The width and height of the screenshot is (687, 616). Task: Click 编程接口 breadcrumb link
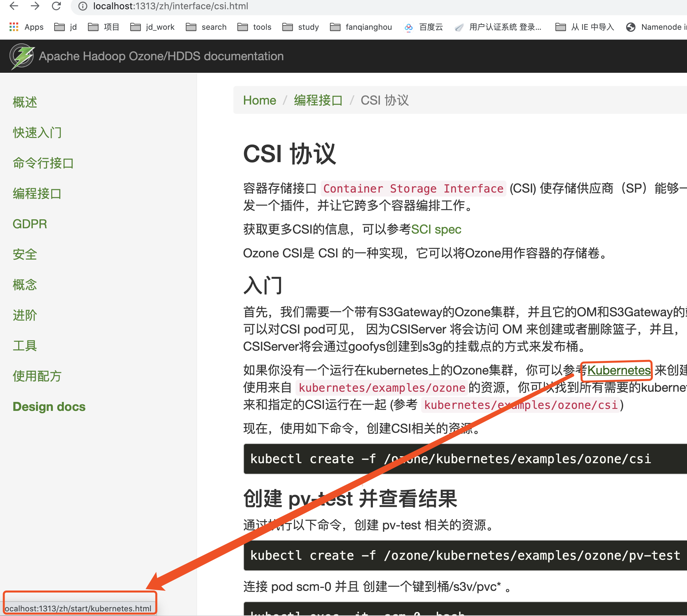[x=318, y=100]
